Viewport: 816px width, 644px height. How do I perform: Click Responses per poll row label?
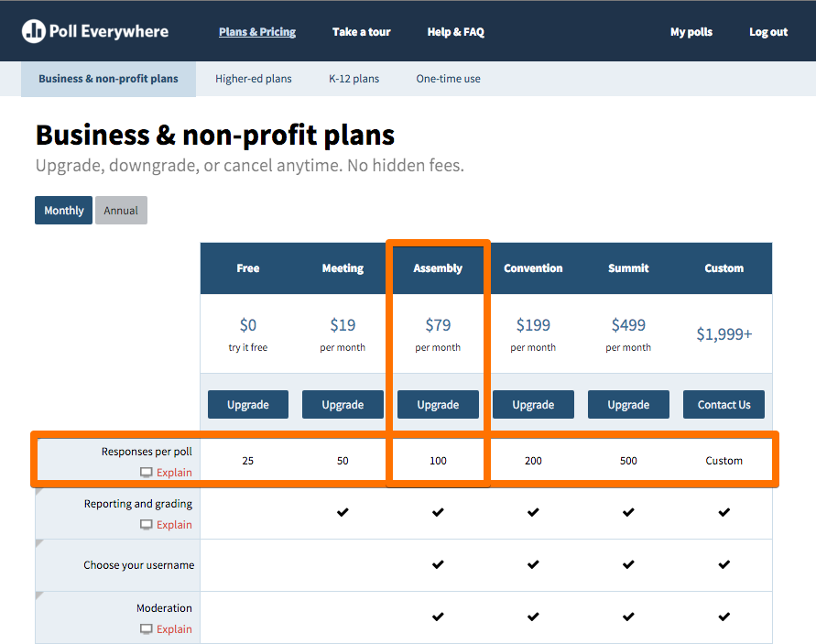(147, 452)
